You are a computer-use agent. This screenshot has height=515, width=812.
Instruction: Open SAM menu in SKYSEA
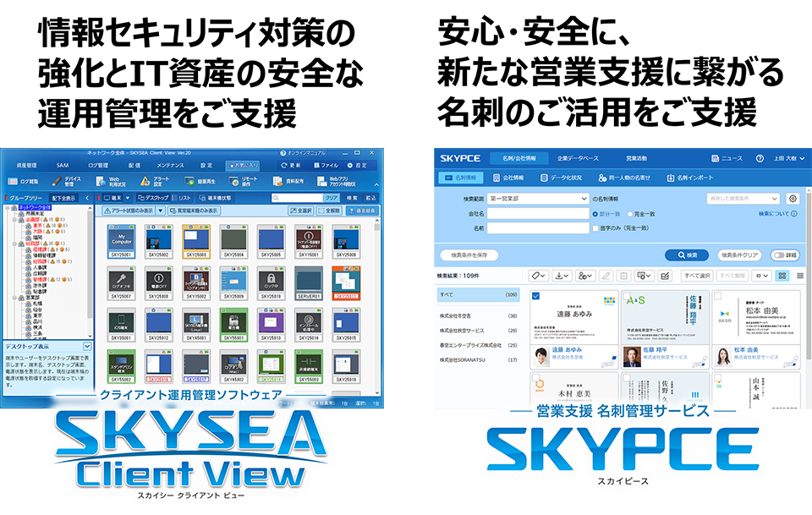click(63, 166)
